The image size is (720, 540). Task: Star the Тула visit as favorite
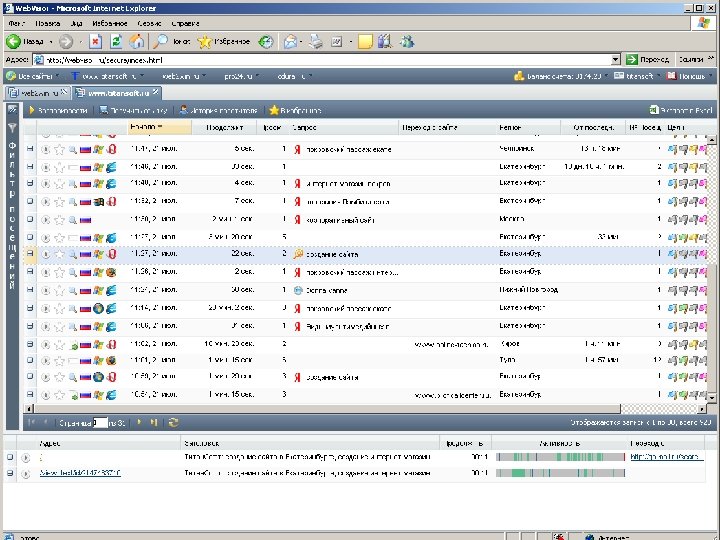[59, 360]
